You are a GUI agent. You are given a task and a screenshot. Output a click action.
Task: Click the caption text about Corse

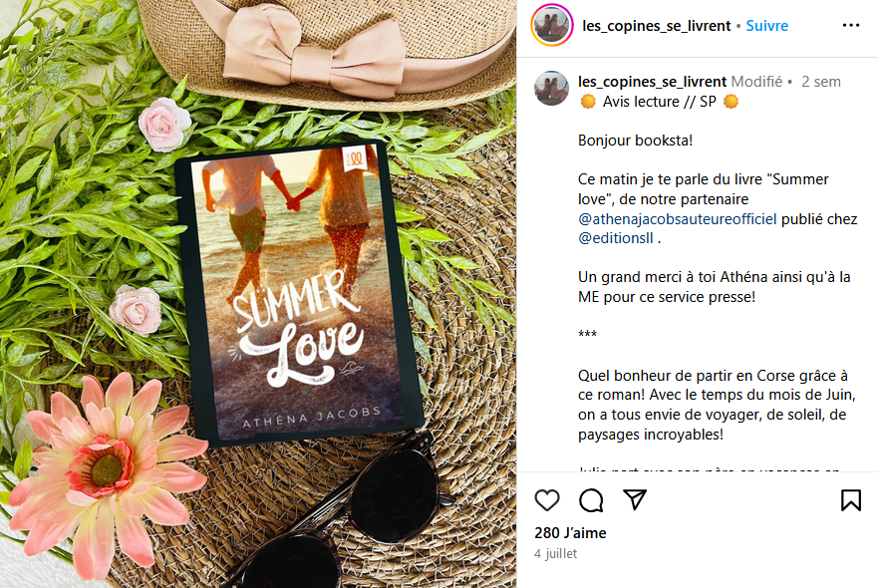pos(717,405)
